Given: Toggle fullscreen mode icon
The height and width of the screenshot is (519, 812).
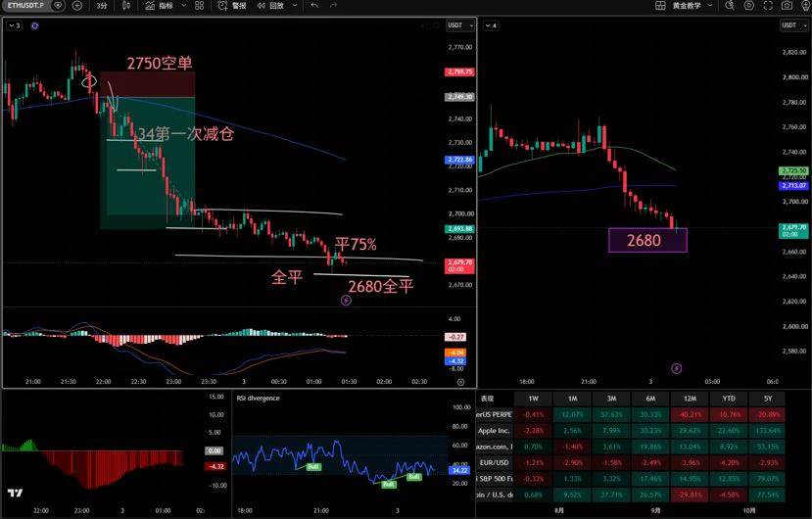Looking at the screenshot, I should point(768,6).
